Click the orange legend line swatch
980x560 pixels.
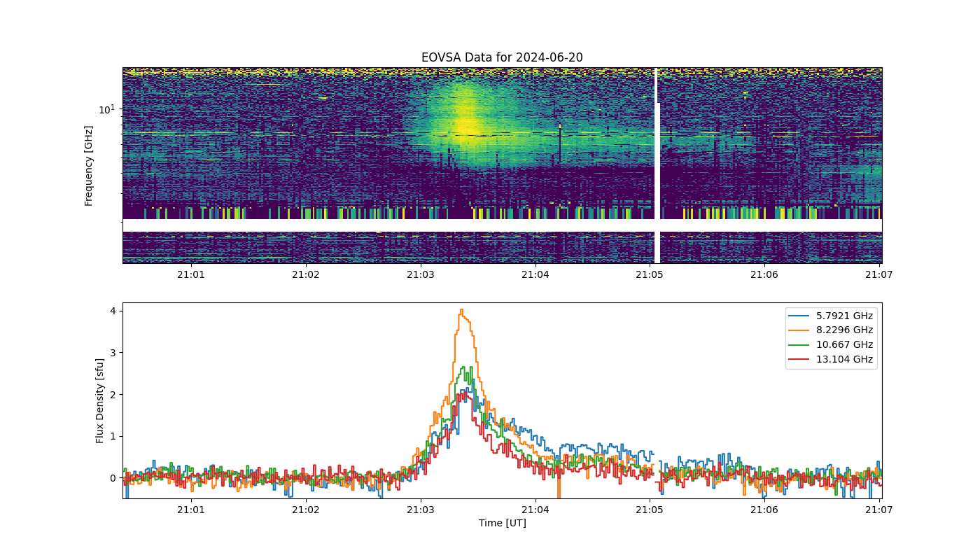799,330
